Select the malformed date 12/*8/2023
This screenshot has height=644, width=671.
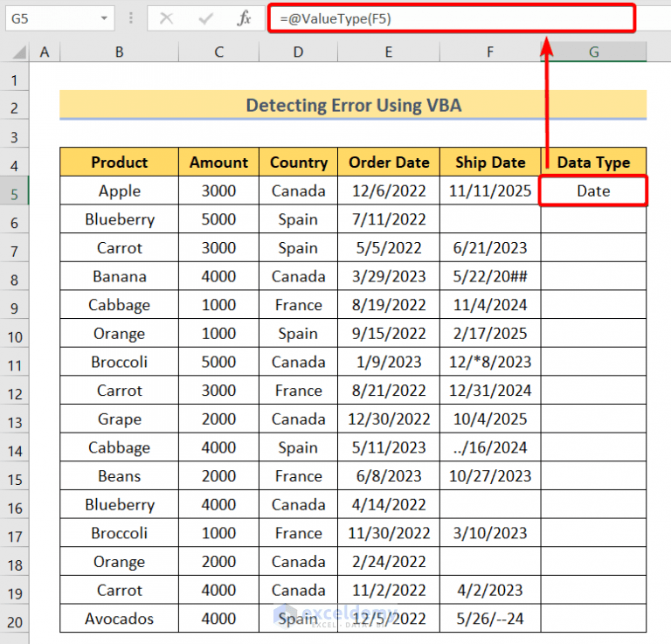[x=490, y=362]
